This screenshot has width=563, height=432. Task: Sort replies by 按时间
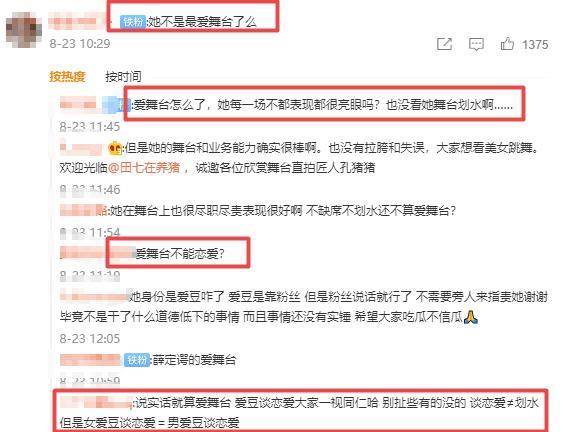[123, 76]
